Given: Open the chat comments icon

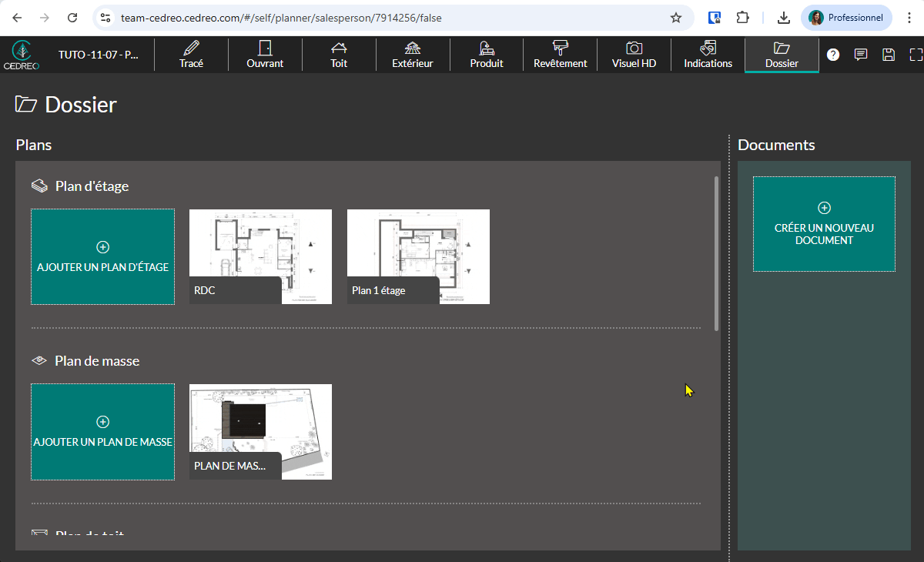Looking at the screenshot, I should coord(861,55).
